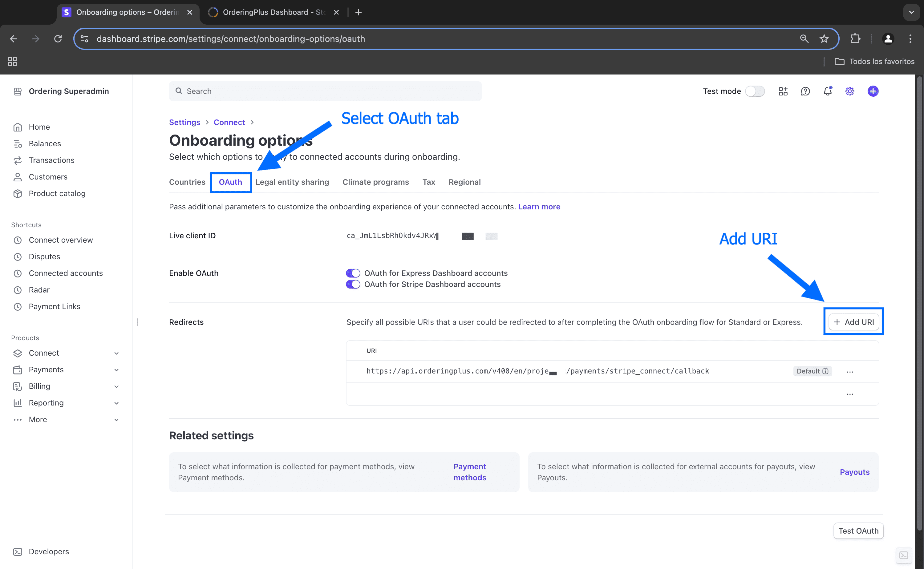Reload the page with the refresh icon
The height and width of the screenshot is (569, 924).
click(x=58, y=39)
